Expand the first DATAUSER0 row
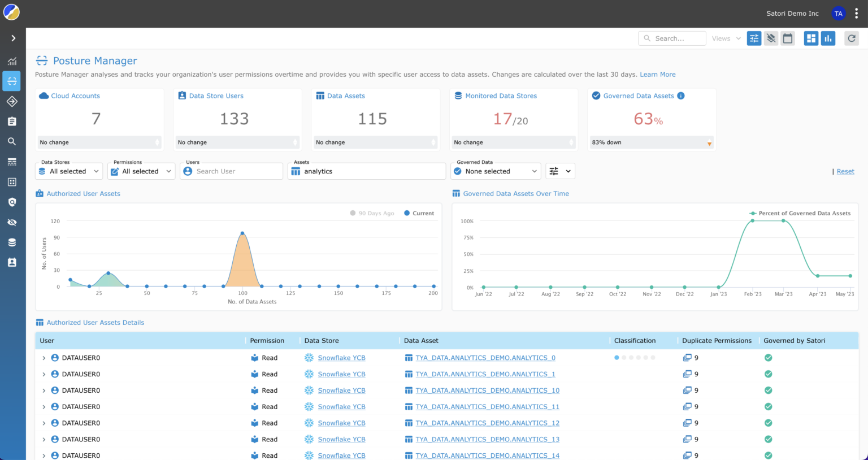Screen dimensions: 868x460 44,358
